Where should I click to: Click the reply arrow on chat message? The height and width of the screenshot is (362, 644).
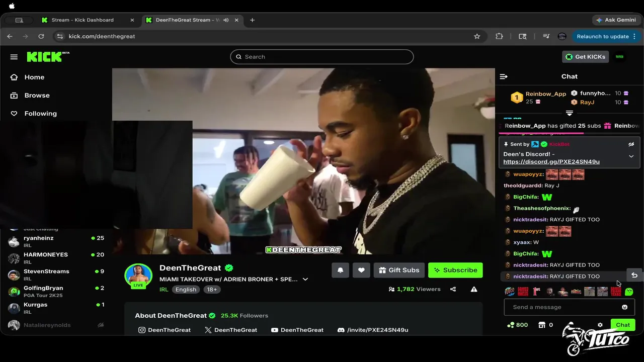[x=634, y=275]
